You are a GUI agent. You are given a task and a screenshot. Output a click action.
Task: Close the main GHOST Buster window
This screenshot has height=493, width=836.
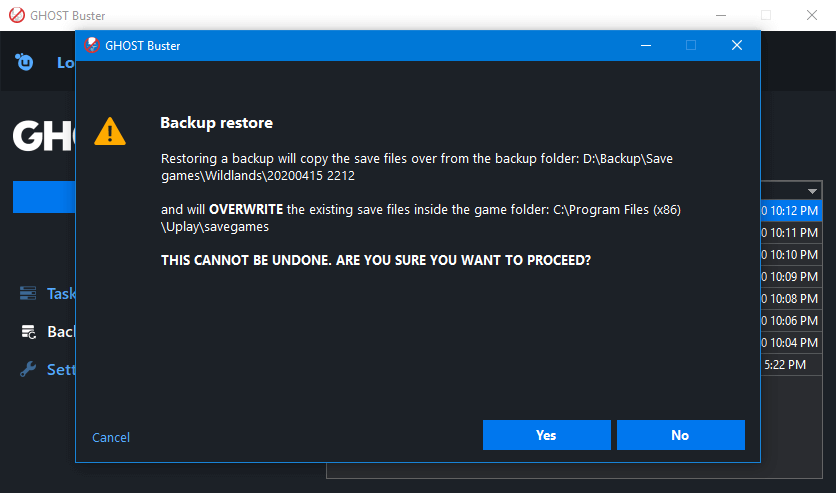811,15
